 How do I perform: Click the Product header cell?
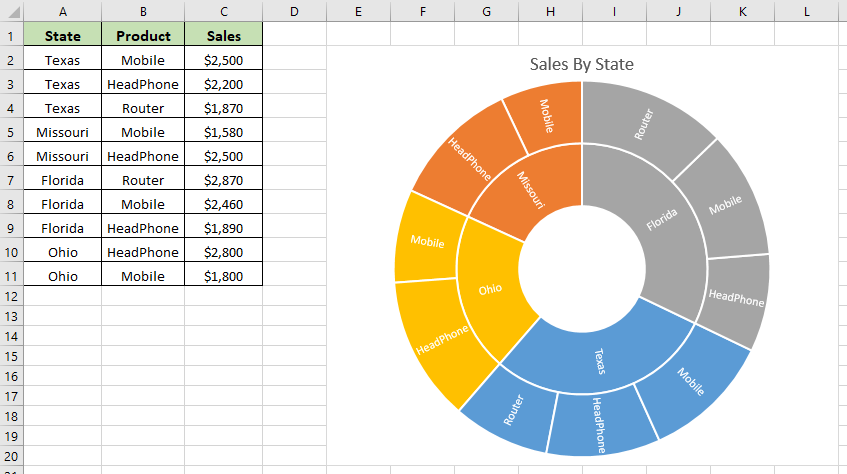(x=143, y=36)
